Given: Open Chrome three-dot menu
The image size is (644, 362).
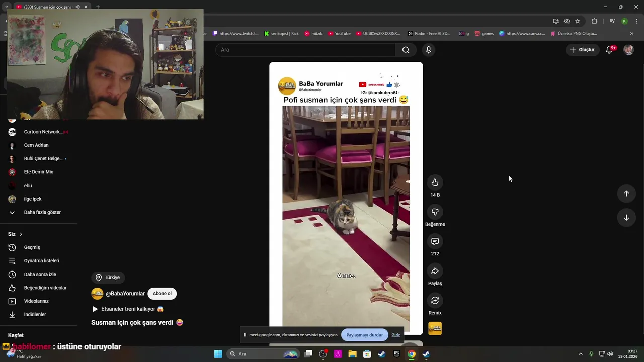Looking at the screenshot, I should click(x=636, y=21).
